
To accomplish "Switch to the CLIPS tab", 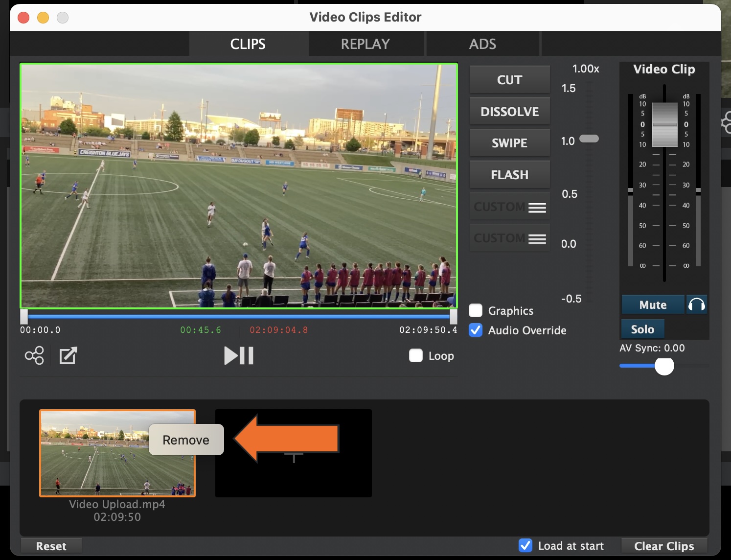I will (x=248, y=44).
